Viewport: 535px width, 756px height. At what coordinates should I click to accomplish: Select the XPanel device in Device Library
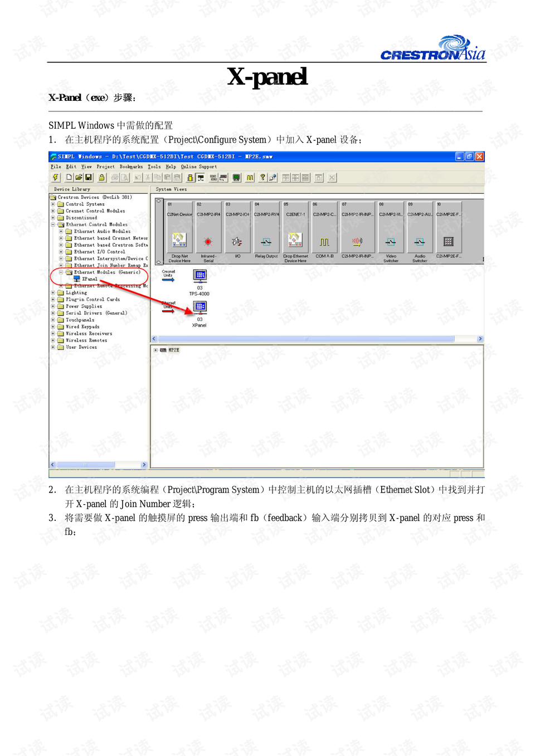[x=91, y=280]
